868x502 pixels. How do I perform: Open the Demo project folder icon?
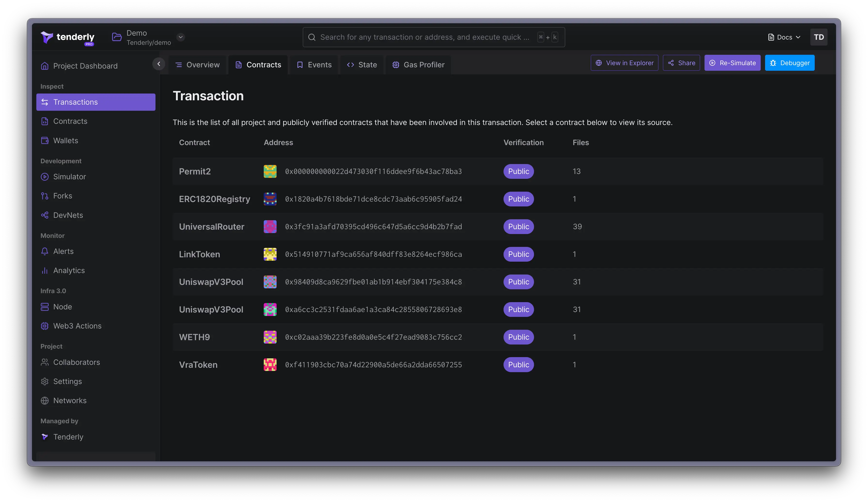click(x=117, y=37)
